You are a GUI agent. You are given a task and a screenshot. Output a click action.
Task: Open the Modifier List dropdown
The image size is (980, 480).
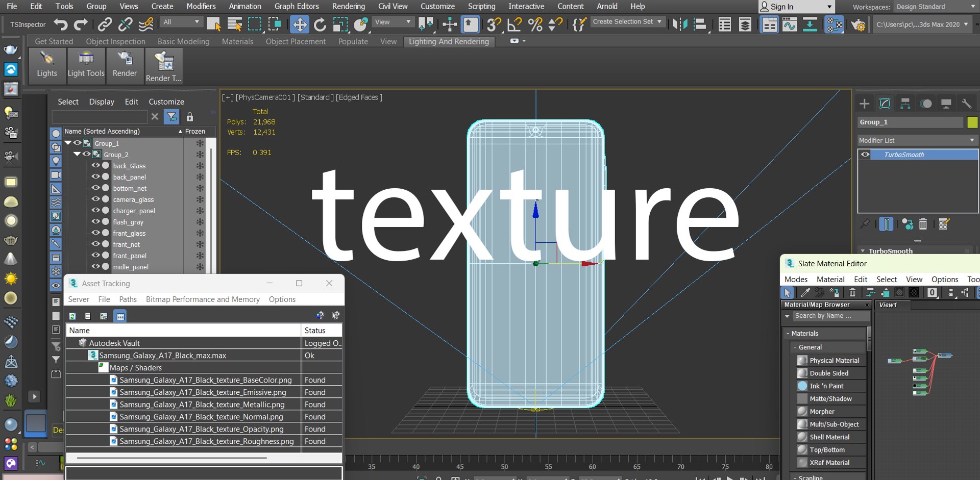(x=917, y=140)
